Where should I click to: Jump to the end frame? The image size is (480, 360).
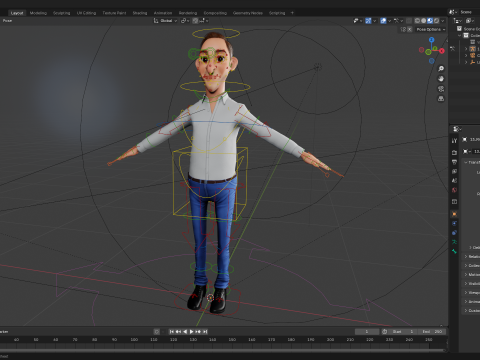[x=205, y=332]
